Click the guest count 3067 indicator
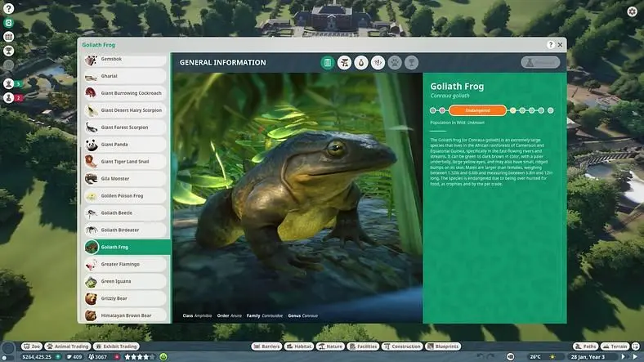The image size is (644, 362). tap(98, 356)
